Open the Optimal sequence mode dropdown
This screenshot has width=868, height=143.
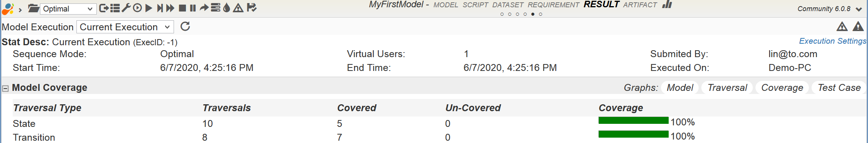(68, 9)
